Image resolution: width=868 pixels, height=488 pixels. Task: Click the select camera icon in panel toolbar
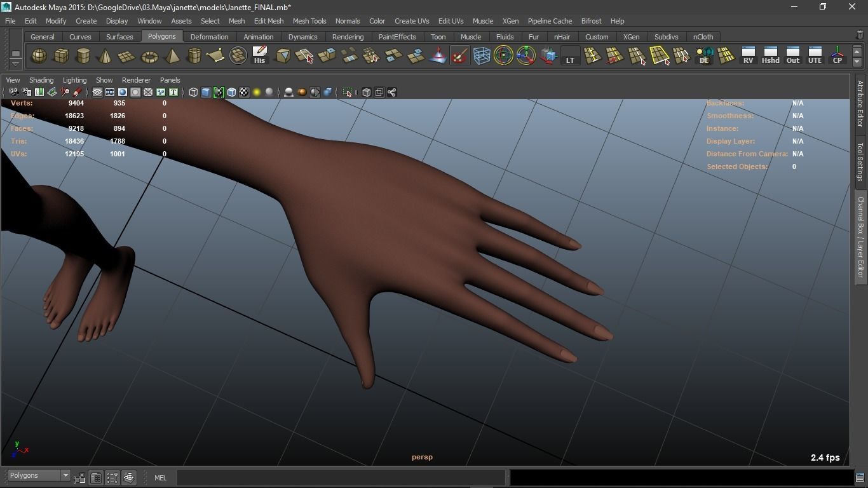click(13, 93)
